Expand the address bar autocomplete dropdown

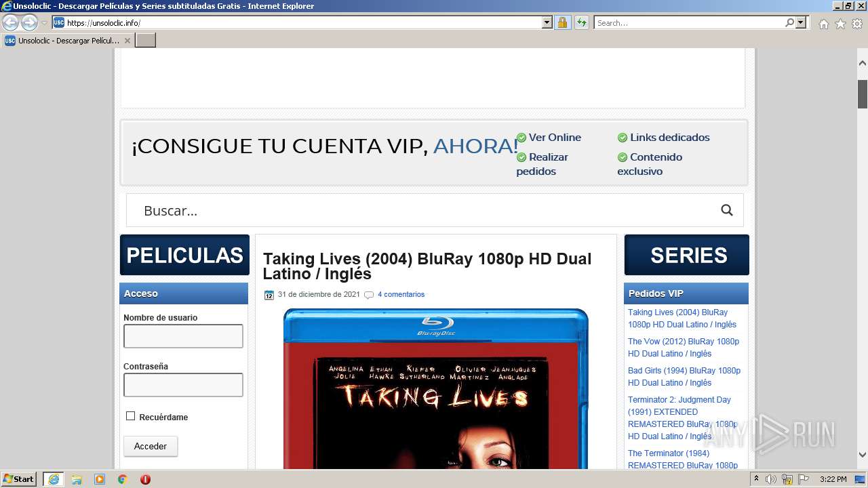point(547,22)
